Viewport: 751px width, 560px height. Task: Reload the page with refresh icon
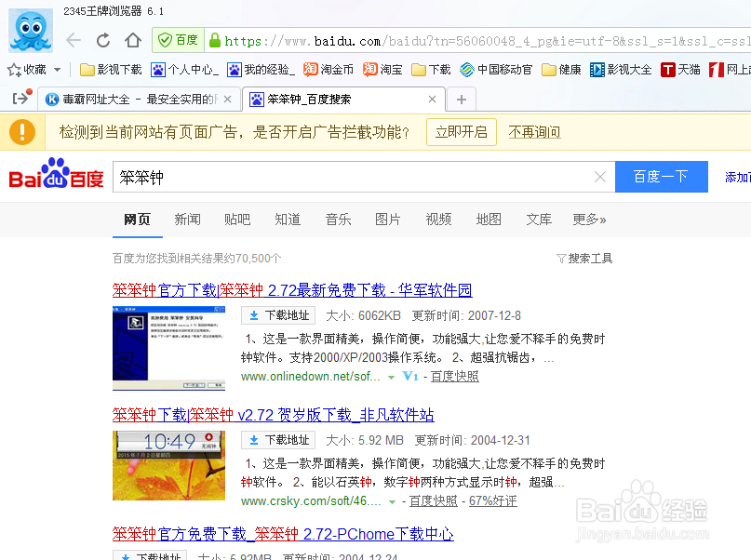pyautogui.click(x=103, y=40)
